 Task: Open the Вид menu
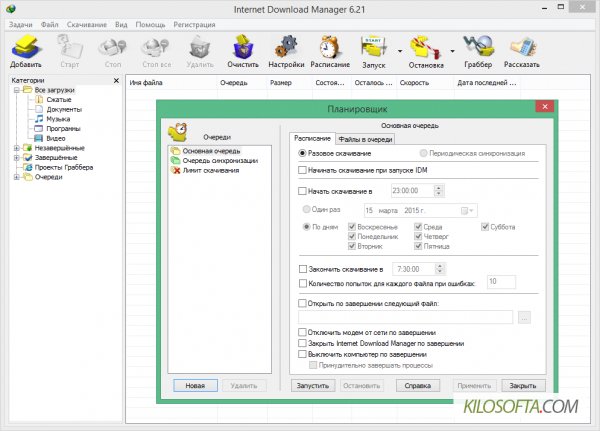click(x=121, y=24)
